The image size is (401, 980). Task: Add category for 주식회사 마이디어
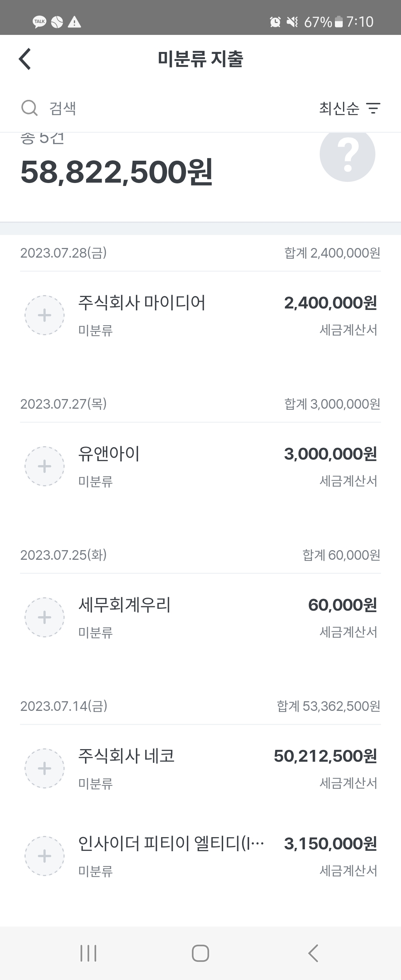(45, 315)
